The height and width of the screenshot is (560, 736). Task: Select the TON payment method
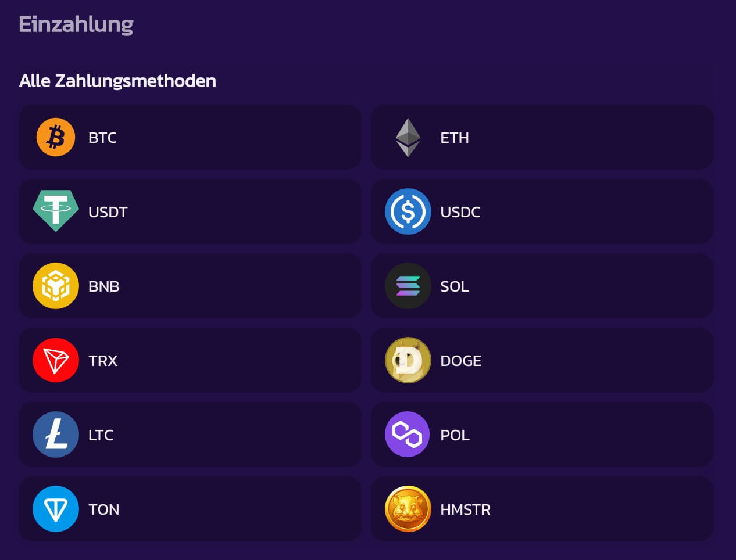coord(190,509)
